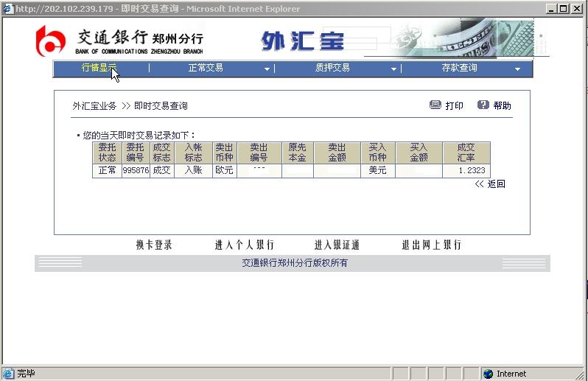Click the banner money image
The image size is (588, 381).
click(x=465, y=38)
